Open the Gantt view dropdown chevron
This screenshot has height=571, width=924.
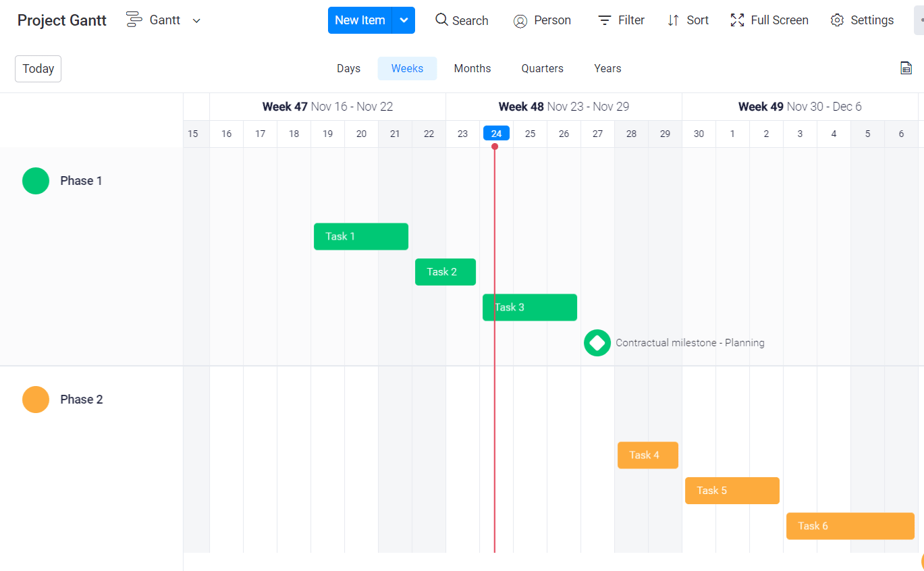(x=196, y=20)
